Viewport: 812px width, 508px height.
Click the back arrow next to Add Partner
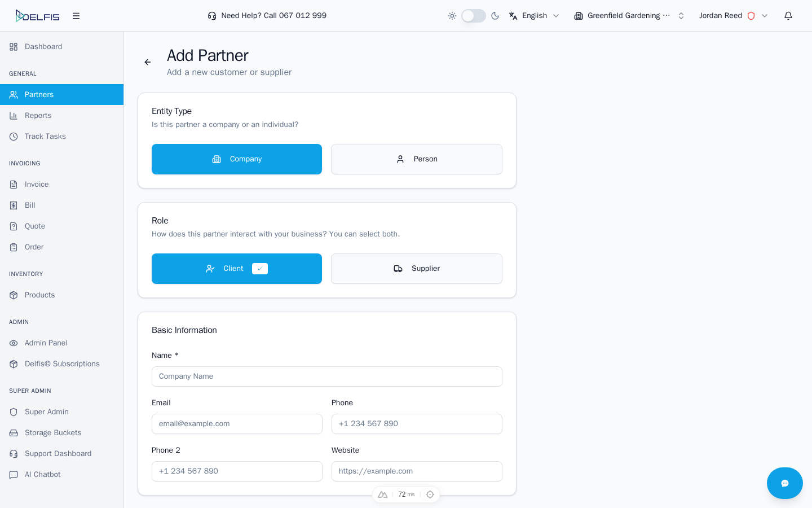tap(147, 62)
